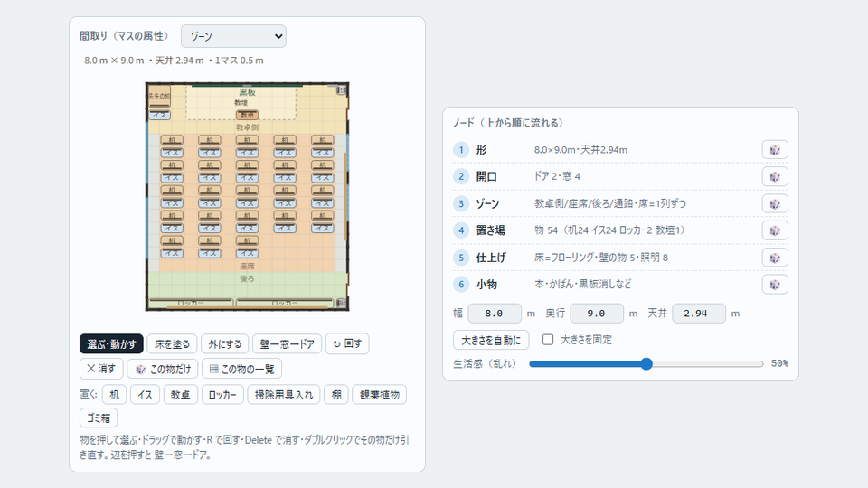Click the 回す rotate tool
868x488 pixels.
[347, 343]
